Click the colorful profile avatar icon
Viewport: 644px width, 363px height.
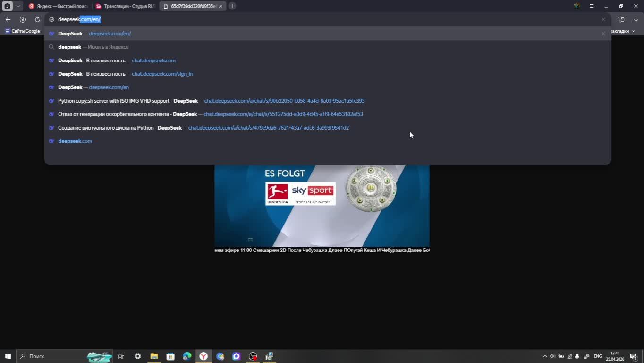[x=577, y=6]
